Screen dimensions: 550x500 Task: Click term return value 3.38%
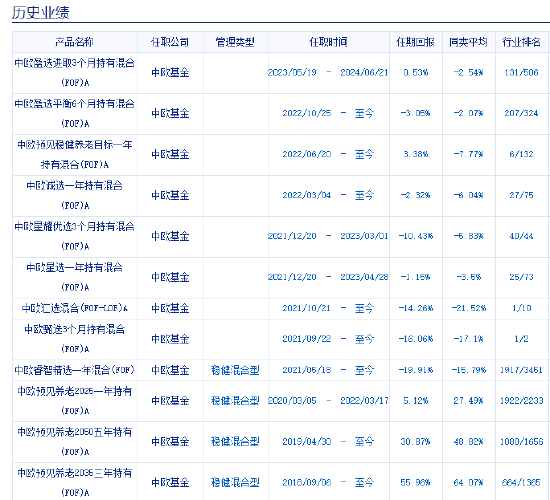pos(416,154)
